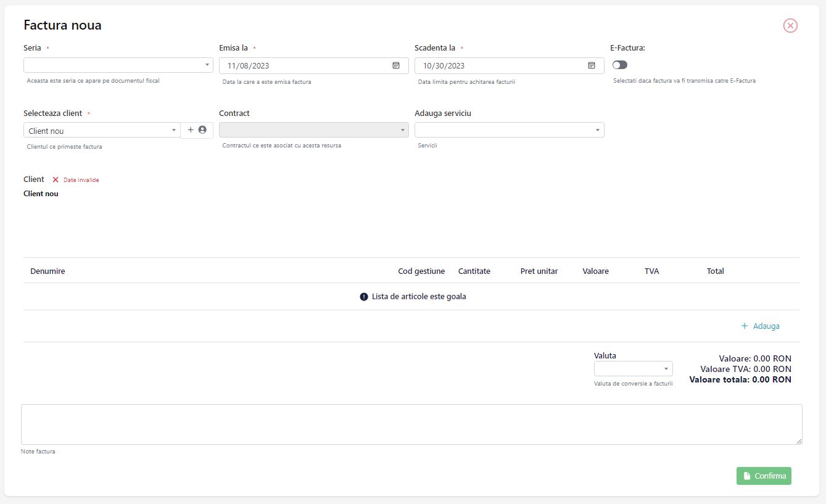The image size is (826, 504).
Task: Open the Emisa la calendar picker icon
Action: [x=396, y=65]
